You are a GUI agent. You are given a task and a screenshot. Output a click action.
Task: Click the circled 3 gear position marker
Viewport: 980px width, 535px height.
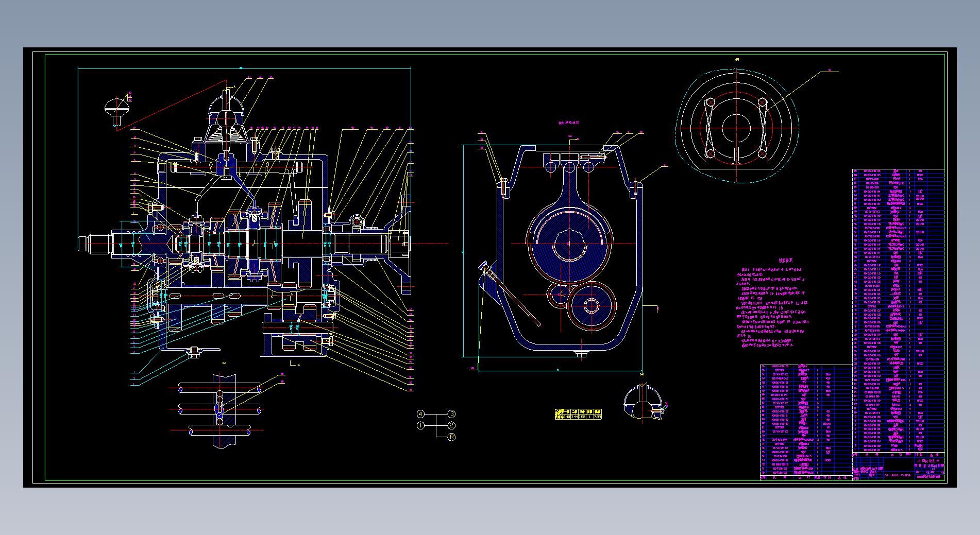451,414
